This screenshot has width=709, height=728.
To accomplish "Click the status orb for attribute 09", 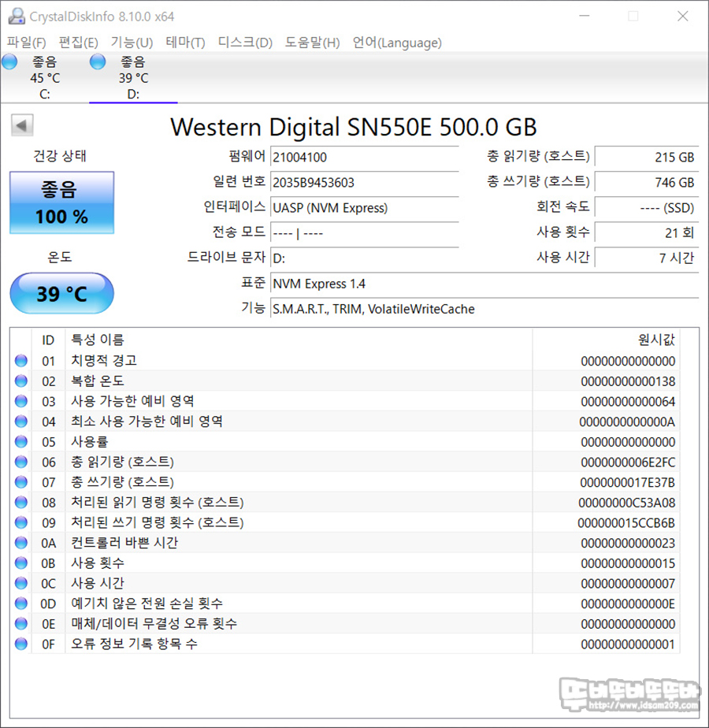I will (x=21, y=523).
